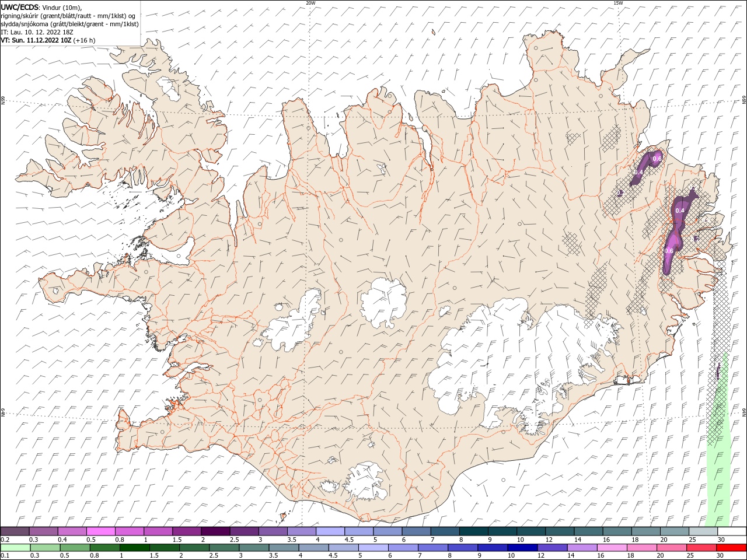This screenshot has height=560, width=747.
Task: Pick the lilac rain swatch between 14 and 16
Action: 582,548
